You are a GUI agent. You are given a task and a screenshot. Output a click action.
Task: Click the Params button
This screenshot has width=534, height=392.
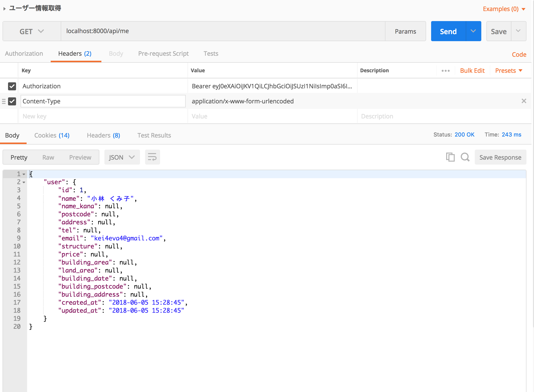[405, 31]
